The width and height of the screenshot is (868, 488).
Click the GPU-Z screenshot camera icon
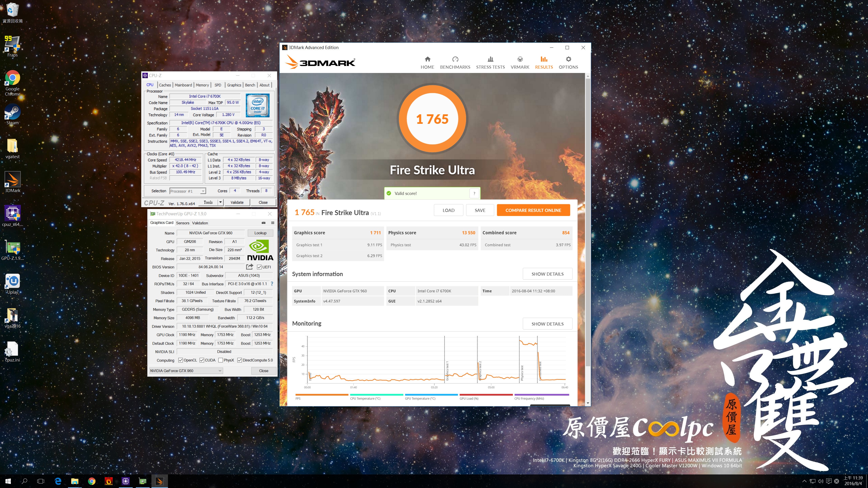(x=264, y=223)
